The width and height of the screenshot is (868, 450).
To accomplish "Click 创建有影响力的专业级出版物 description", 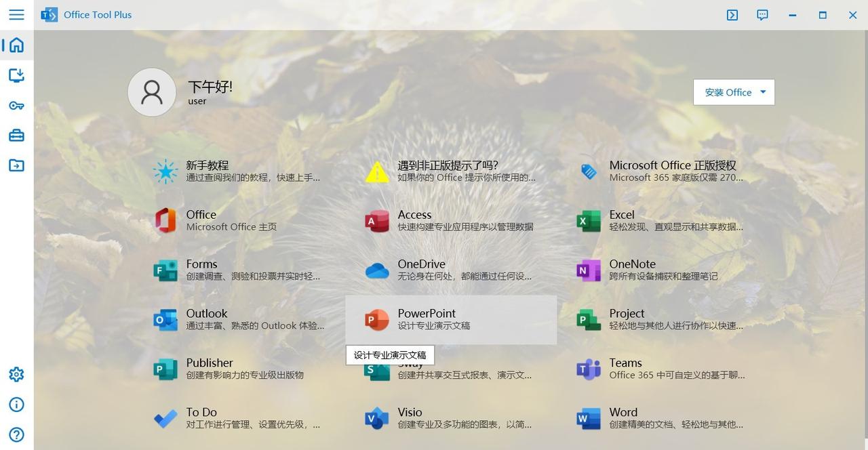I will pos(245,375).
